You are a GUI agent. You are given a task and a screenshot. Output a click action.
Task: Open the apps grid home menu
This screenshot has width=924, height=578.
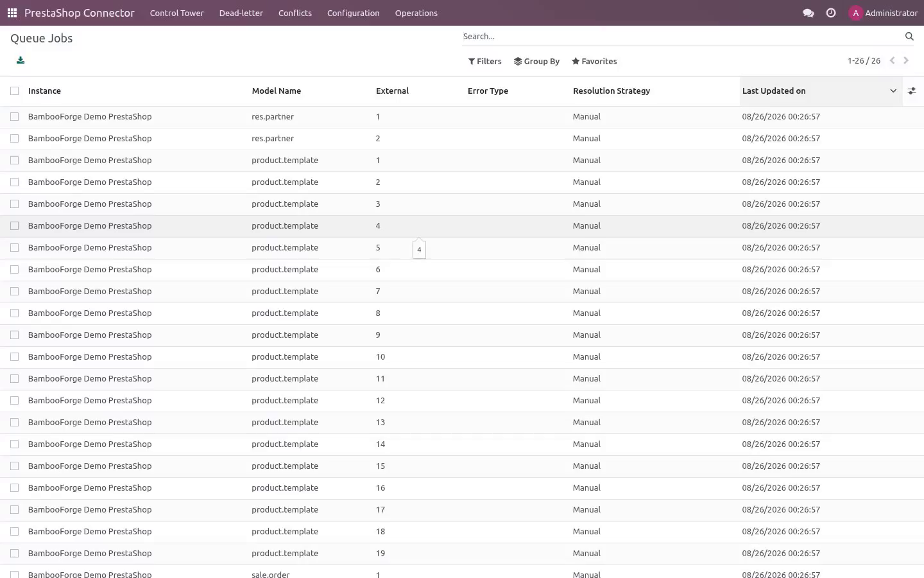pyautogui.click(x=12, y=13)
